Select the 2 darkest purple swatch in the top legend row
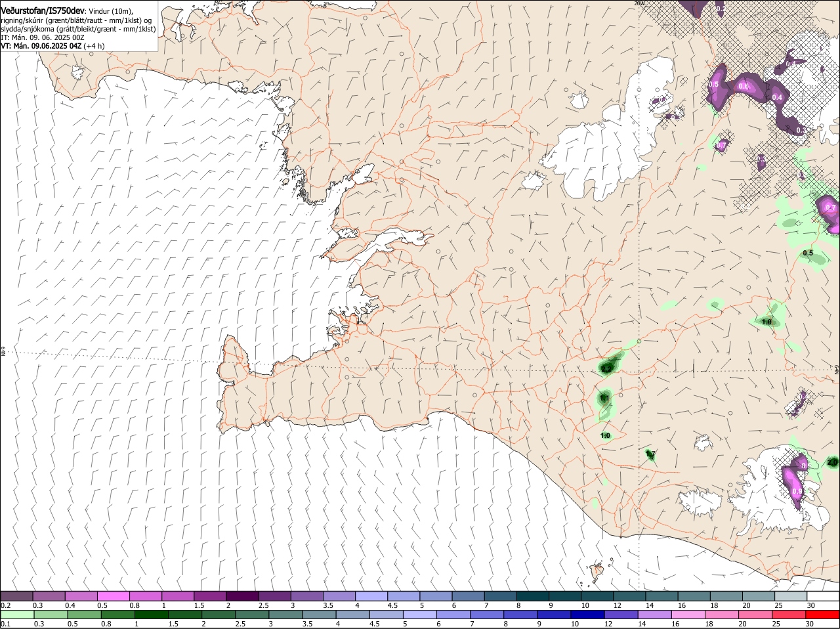 [x=243, y=596]
